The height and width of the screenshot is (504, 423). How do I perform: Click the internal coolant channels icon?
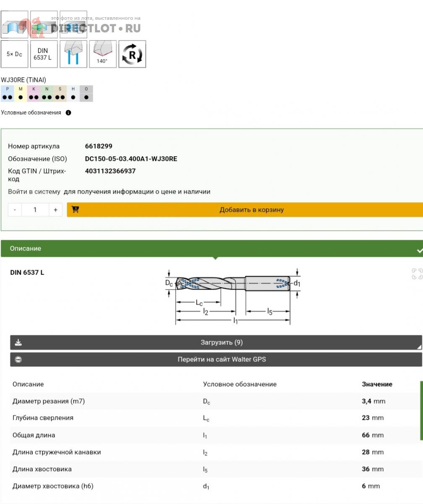(x=73, y=54)
